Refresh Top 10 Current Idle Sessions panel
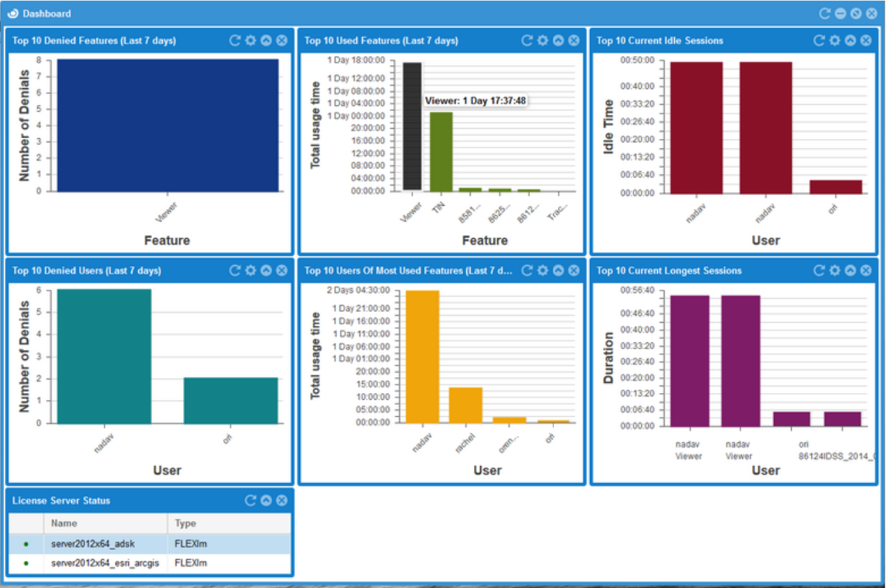This screenshot has width=886, height=588. tap(819, 41)
